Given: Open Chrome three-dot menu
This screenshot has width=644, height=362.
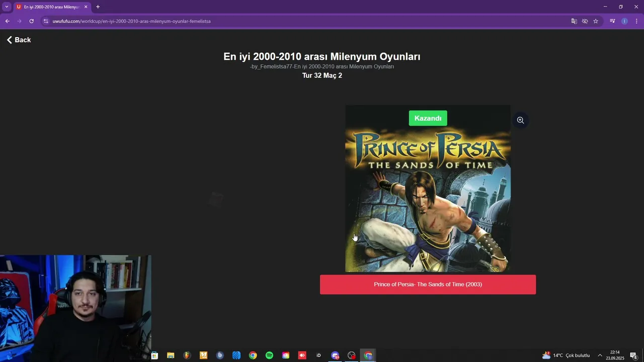Looking at the screenshot, I should [636, 21].
